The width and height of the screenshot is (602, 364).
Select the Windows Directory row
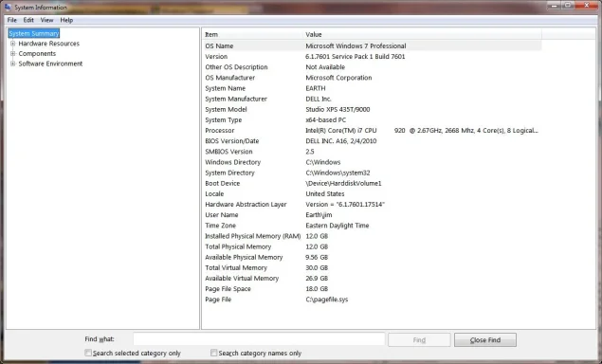(x=372, y=162)
